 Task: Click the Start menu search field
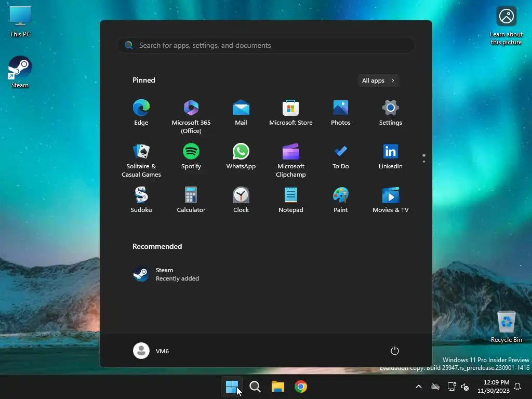tap(266, 45)
